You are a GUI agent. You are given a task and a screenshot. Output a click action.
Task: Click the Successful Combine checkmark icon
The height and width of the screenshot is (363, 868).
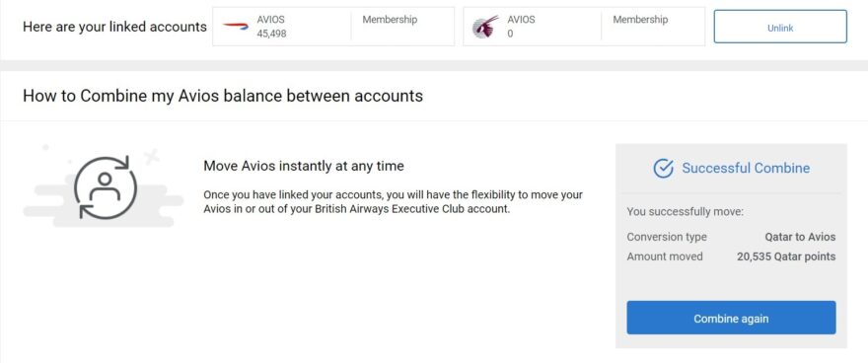[x=663, y=169]
